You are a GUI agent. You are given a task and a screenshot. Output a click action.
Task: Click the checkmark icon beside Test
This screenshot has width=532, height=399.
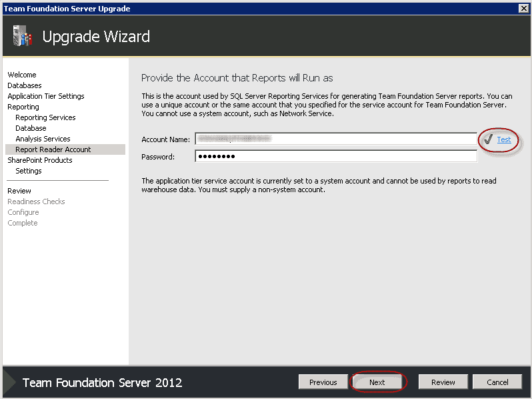point(488,139)
